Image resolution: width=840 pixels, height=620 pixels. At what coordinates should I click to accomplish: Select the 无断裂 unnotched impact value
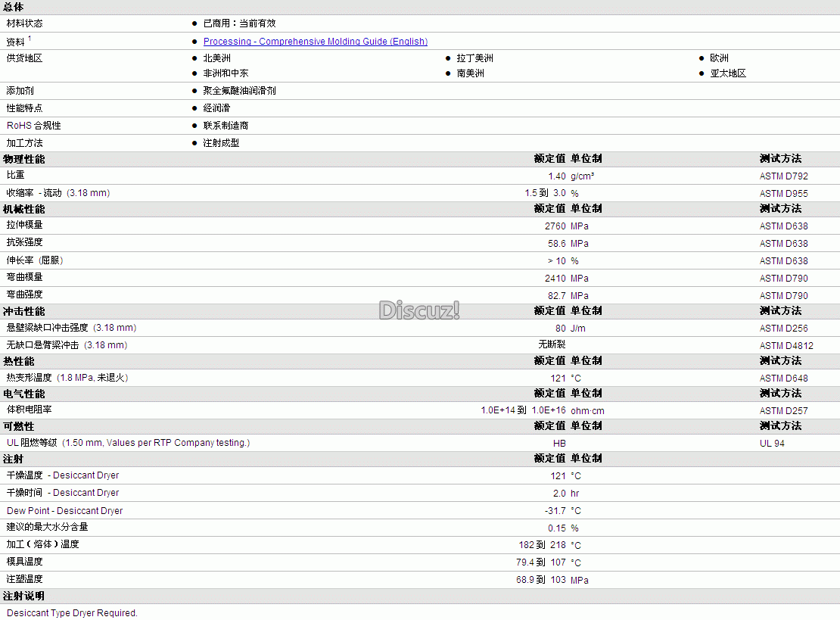coord(552,344)
